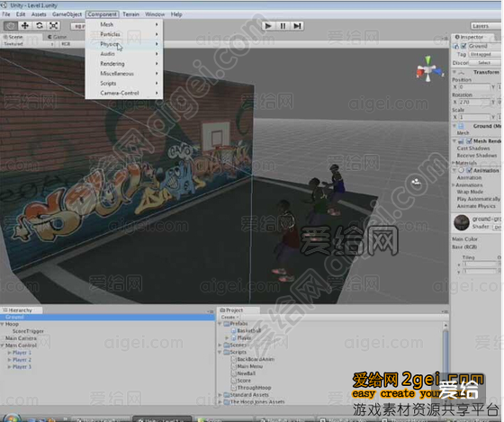The height and width of the screenshot is (422, 504).
Task: Click the Scenes folder icon
Action: pos(226,345)
